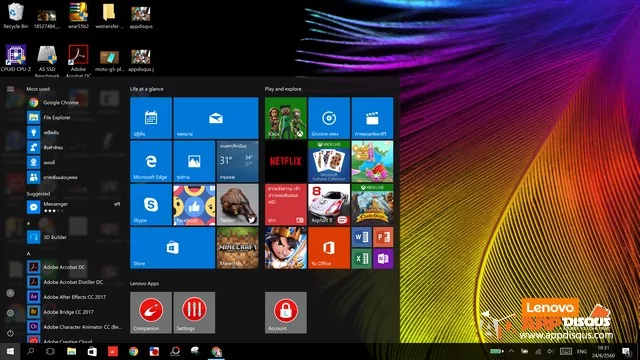Viewport: 640px width, 360px height.
Task: Launch Adobe After Effects CC 2017
Action: click(x=75, y=297)
